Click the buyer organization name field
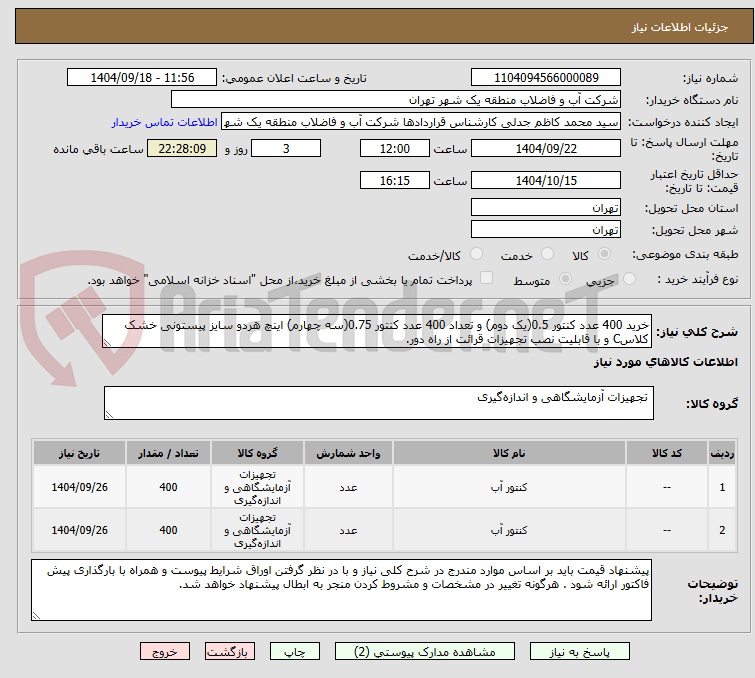Image resolution: width=755 pixels, height=678 pixels. coord(396,100)
